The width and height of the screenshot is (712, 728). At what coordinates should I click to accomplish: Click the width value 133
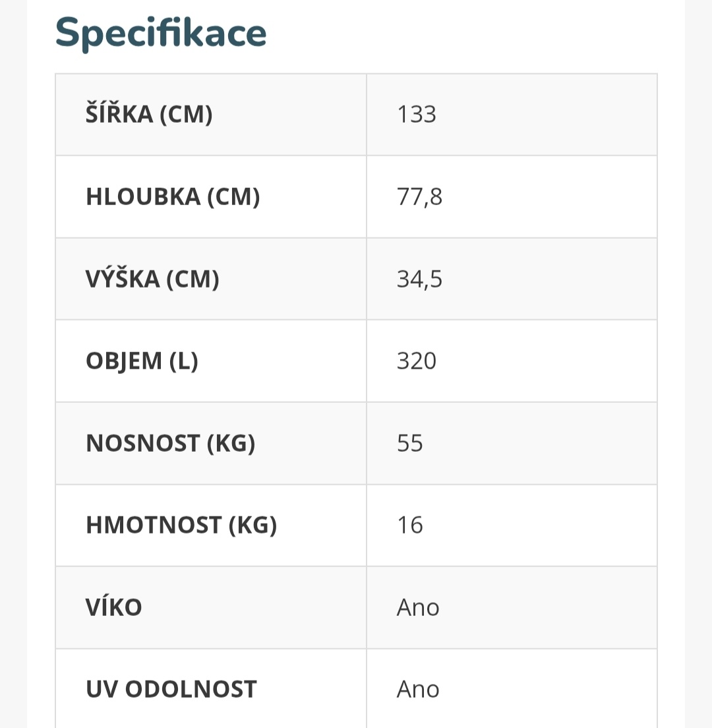416,115
